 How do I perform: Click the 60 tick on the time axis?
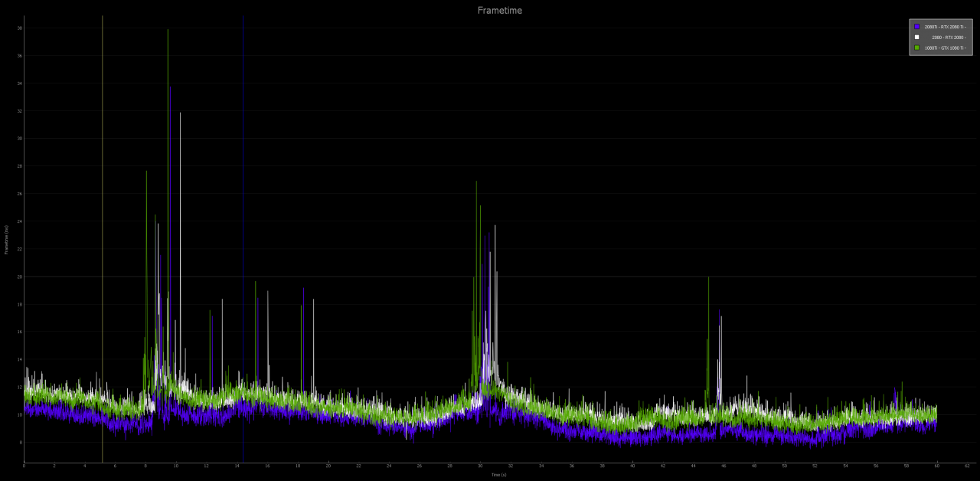(937, 466)
